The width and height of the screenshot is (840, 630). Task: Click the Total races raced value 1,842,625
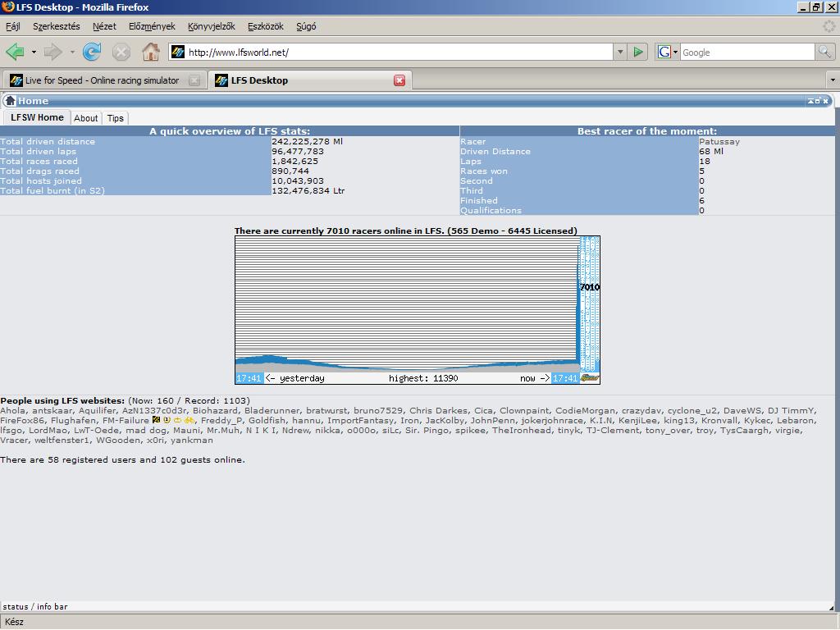click(x=294, y=161)
